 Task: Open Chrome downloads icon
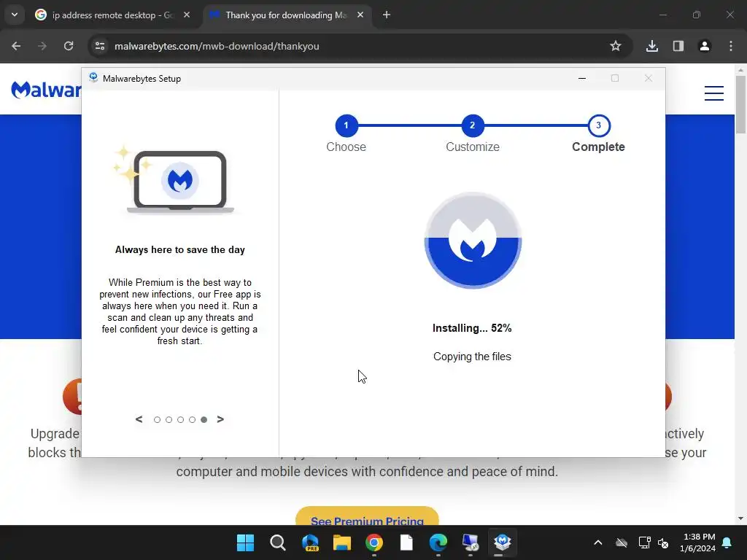tap(652, 46)
